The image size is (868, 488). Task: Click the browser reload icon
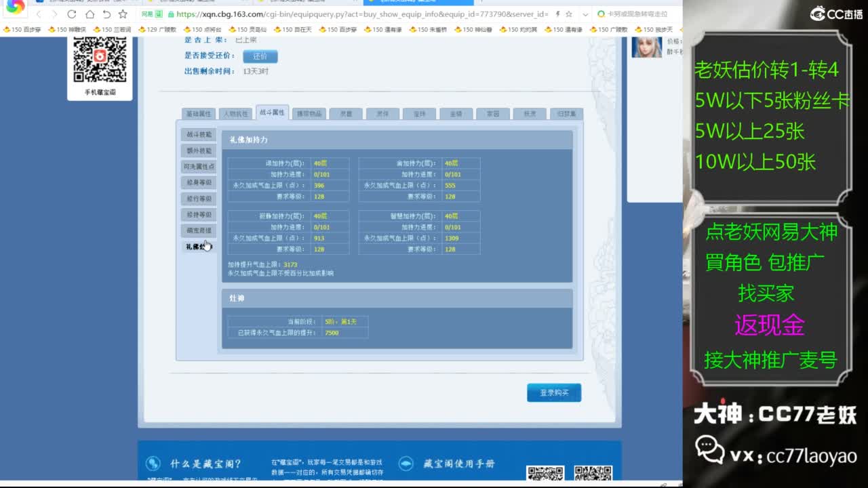tap(71, 14)
